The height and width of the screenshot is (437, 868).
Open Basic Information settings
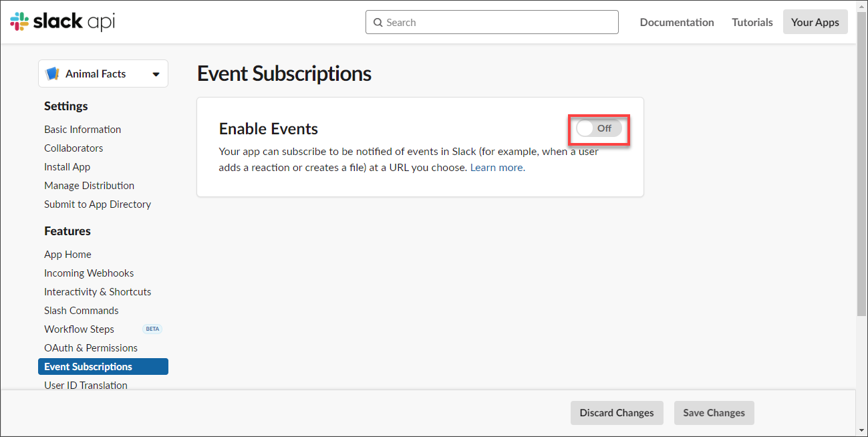coord(83,130)
